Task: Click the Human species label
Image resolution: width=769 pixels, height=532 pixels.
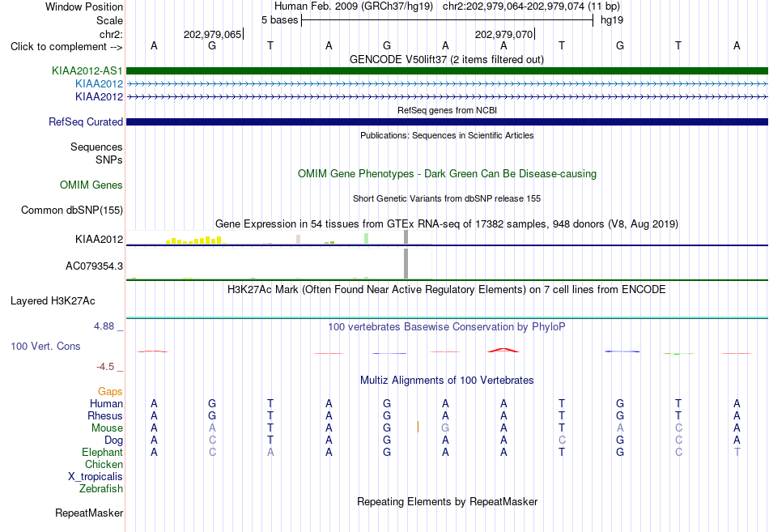Action: (106, 403)
